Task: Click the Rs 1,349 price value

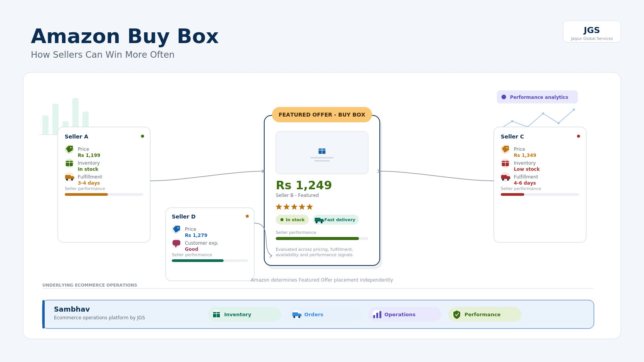Action: click(525, 155)
